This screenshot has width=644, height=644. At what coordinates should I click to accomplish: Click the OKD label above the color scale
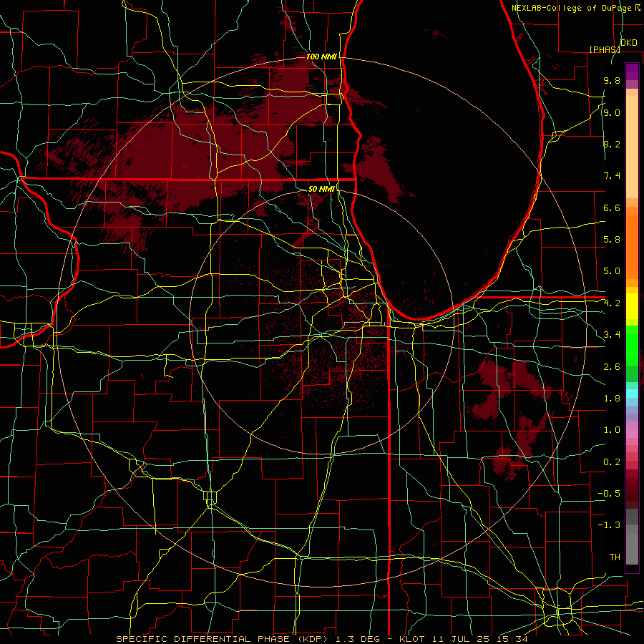(628, 43)
